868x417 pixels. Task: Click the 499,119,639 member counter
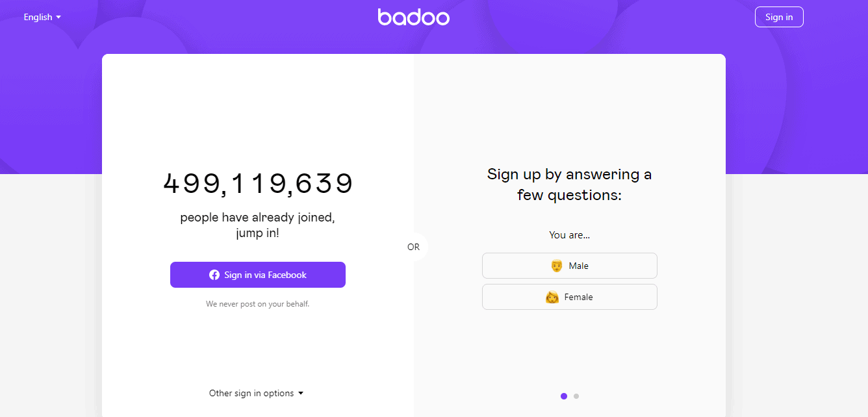pos(258,184)
